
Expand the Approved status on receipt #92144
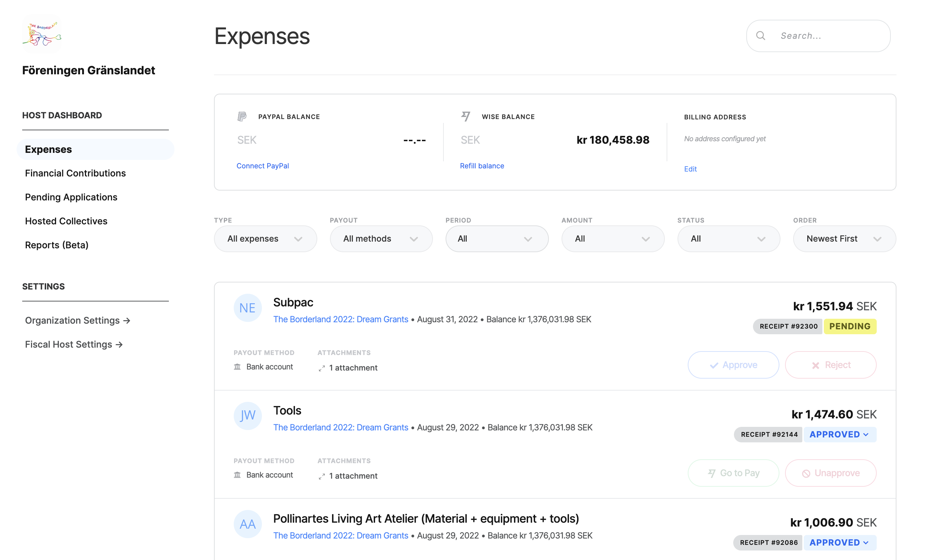pyautogui.click(x=839, y=434)
